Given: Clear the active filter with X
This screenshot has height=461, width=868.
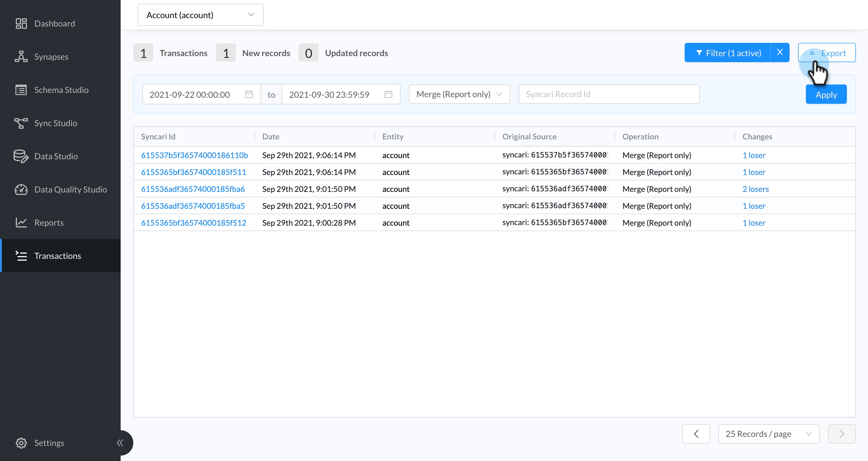Looking at the screenshot, I should pos(780,52).
